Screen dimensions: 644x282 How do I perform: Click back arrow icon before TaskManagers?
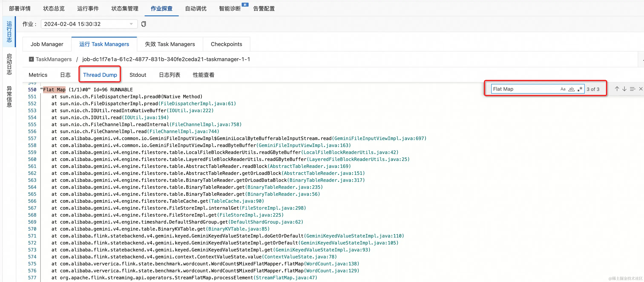point(31,59)
